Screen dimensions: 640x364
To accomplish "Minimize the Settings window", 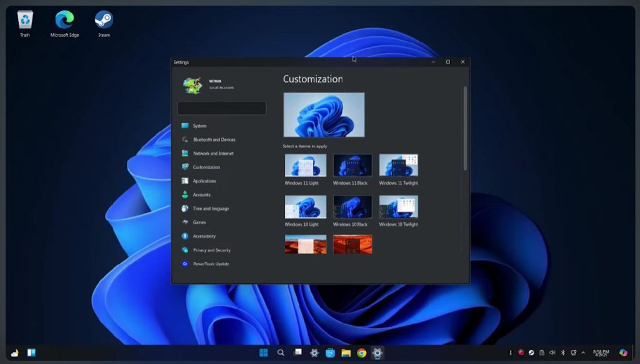I will pos(433,62).
